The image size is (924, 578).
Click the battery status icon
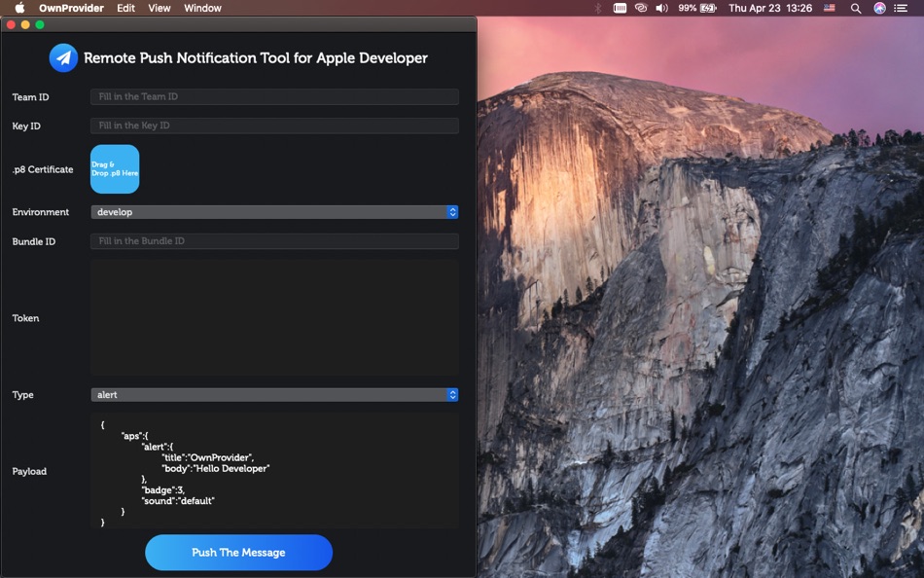point(708,8)
